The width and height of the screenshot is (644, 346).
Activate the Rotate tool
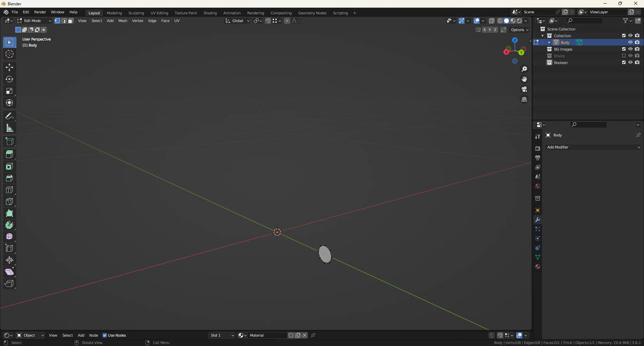tap(10, 79)
